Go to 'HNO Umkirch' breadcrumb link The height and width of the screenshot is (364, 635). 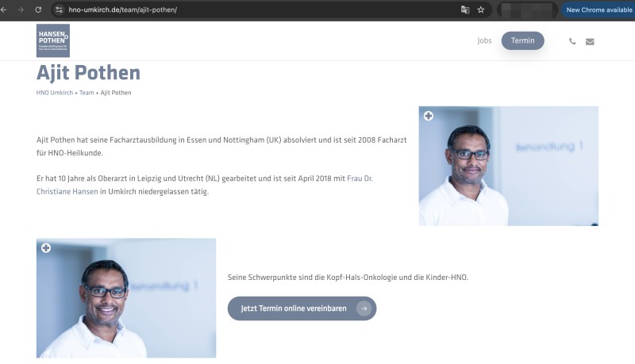click(55, 93)
